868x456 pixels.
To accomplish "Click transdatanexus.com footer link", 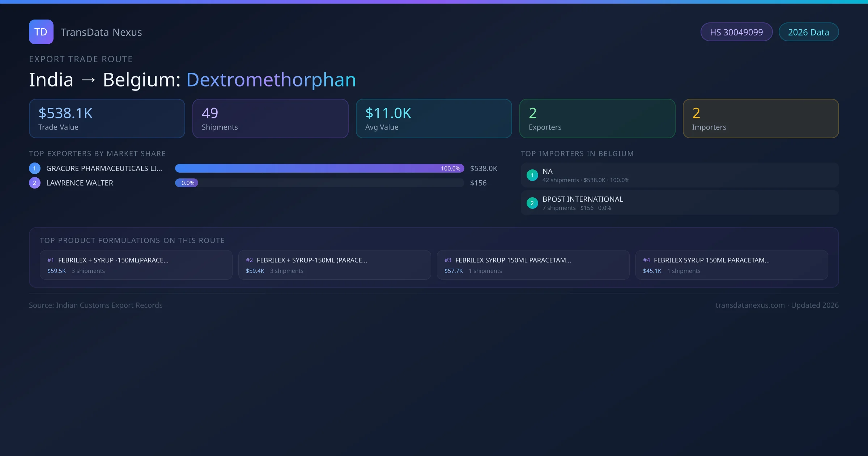I will click(x=750, y=305).
